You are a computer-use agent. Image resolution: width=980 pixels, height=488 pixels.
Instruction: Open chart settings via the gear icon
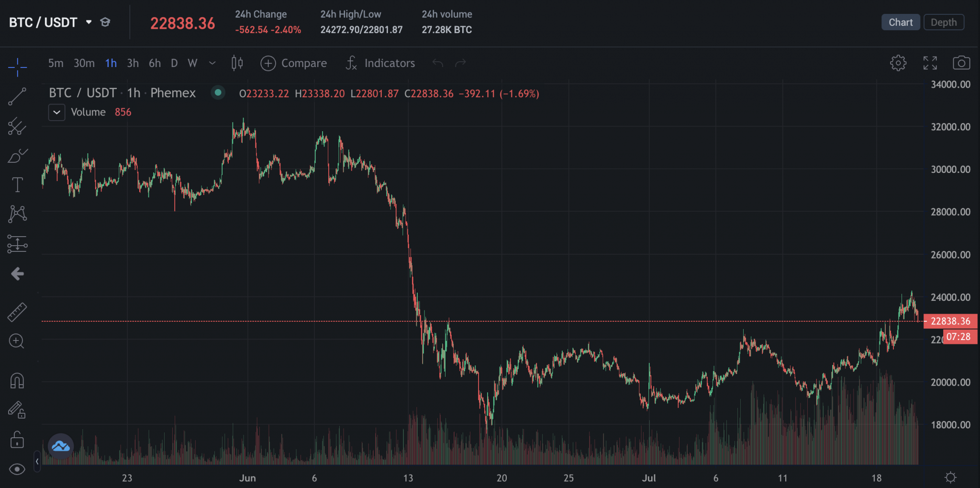(898, 63)
